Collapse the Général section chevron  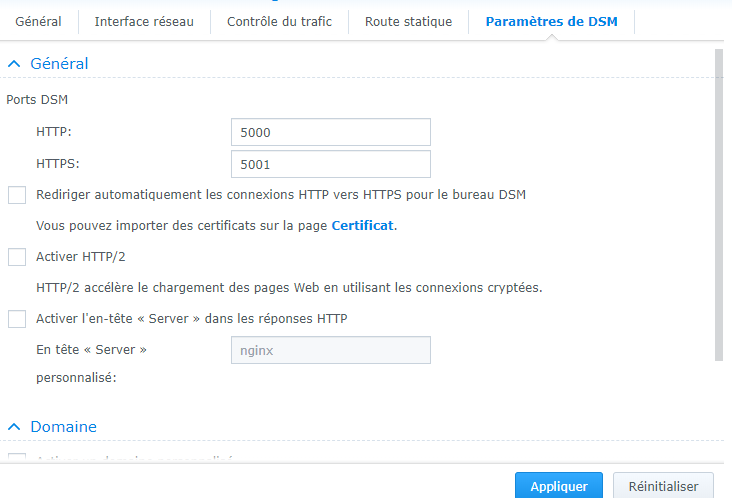[14, 63]
